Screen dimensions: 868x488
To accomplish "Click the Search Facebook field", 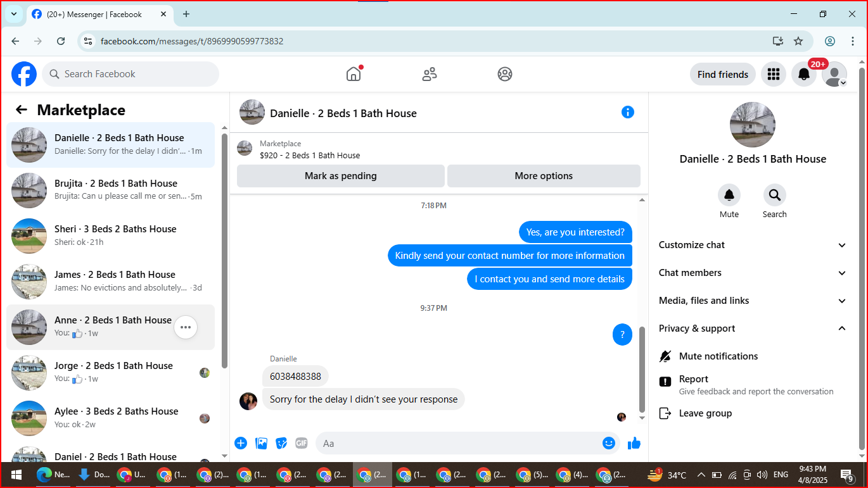I will click(131, 74).
